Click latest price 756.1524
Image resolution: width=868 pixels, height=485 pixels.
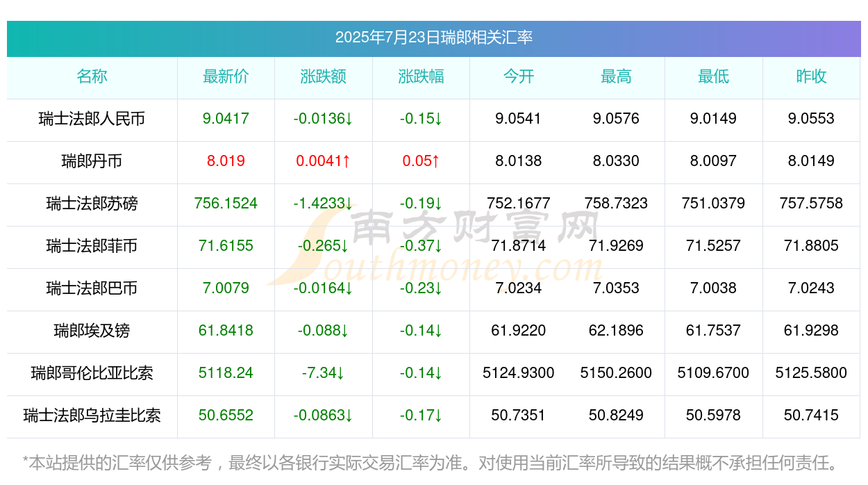(226, 204)
